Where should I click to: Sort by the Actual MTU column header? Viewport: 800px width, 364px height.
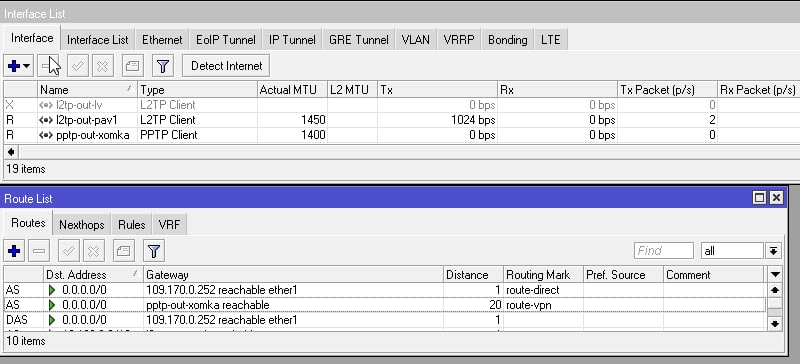coord(292,90)
